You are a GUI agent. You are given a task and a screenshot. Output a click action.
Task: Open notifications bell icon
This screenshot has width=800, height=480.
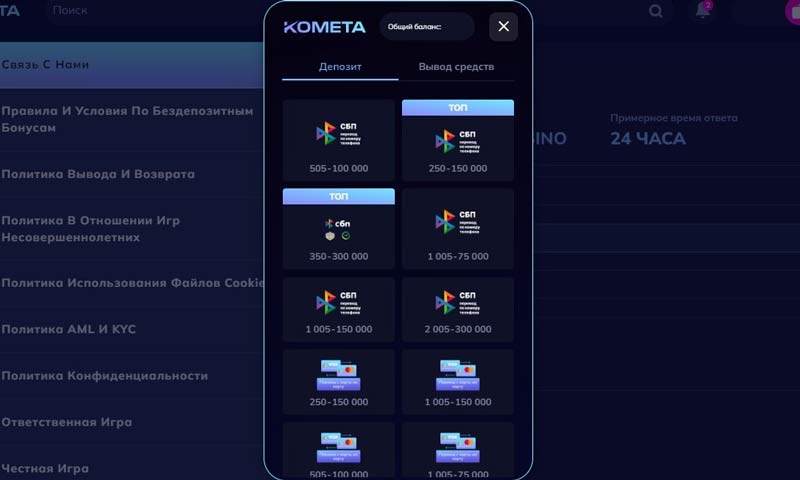point(703,10)
